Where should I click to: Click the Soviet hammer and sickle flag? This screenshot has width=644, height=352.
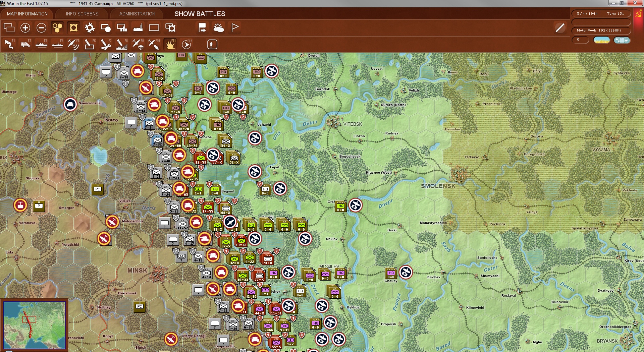639,14
